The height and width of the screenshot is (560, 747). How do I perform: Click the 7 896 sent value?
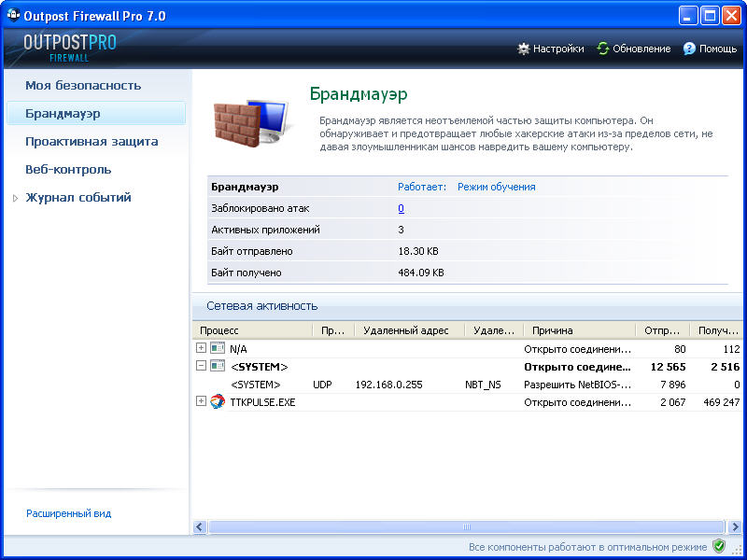pyautogui.click(x=672, y=385)
